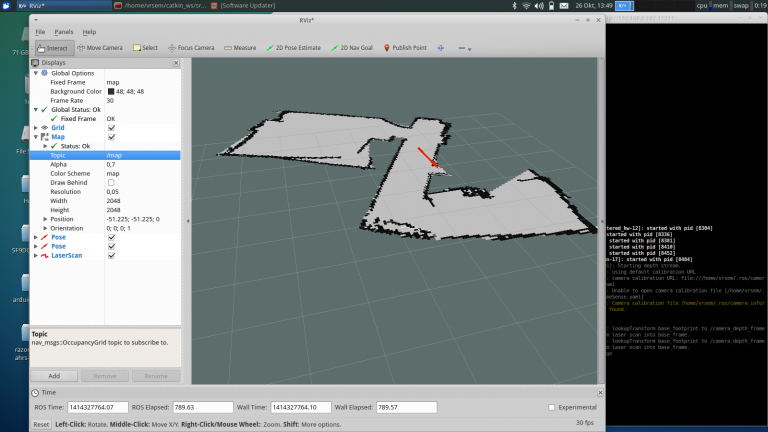
Task: Open the File menu
Action: [40, 32]
